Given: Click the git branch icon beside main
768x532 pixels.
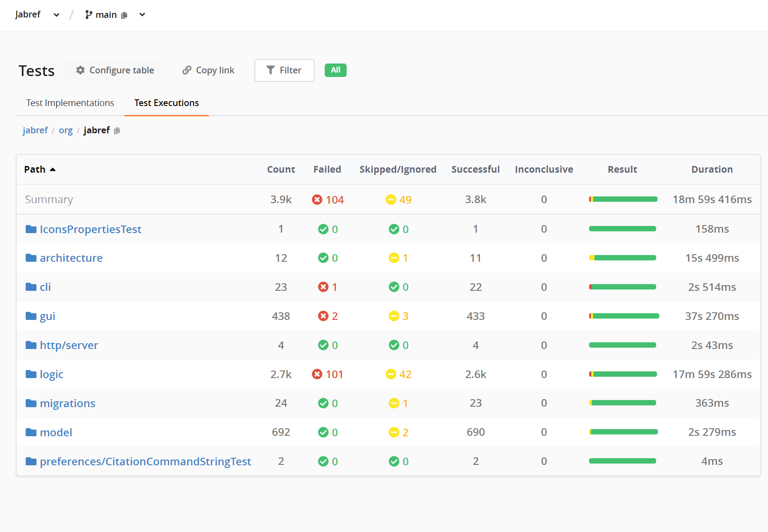Looking at the screenshot, I should (x=89, y=15).
